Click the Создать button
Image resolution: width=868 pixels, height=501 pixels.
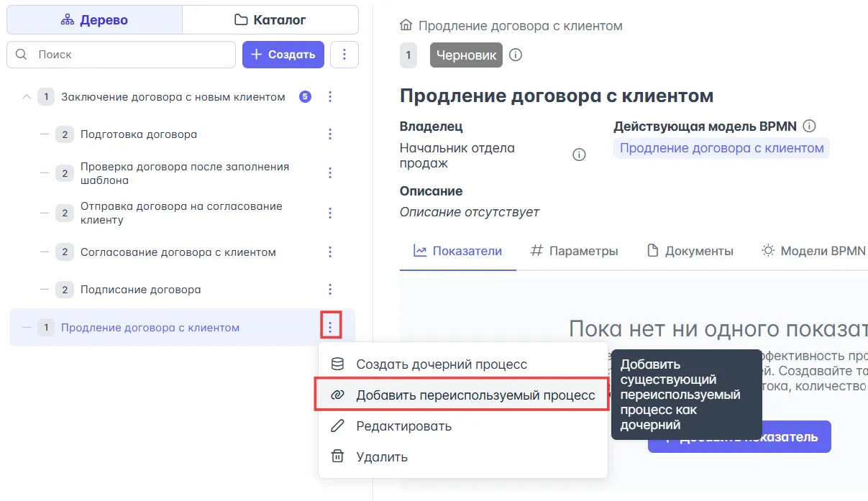[283, 55]
